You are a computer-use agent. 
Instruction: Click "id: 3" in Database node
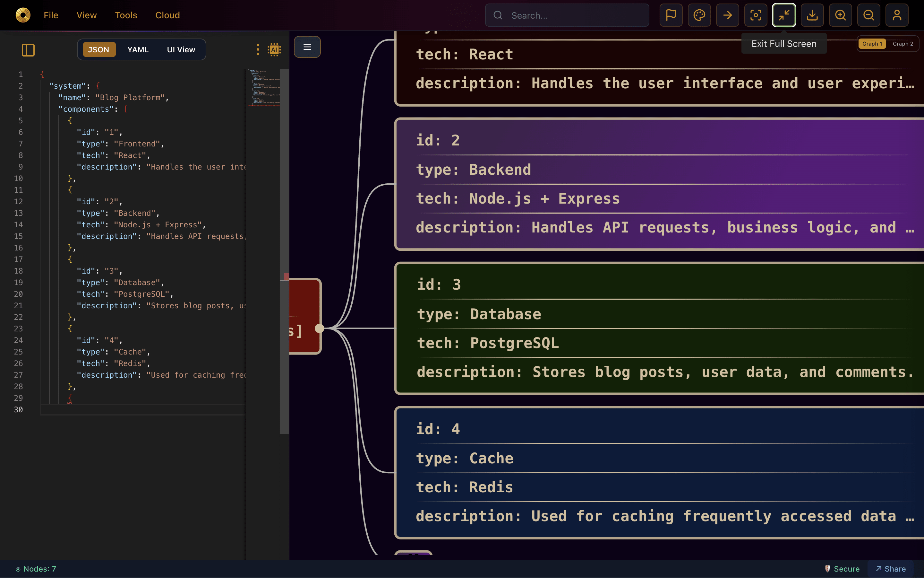pos(439,285)
